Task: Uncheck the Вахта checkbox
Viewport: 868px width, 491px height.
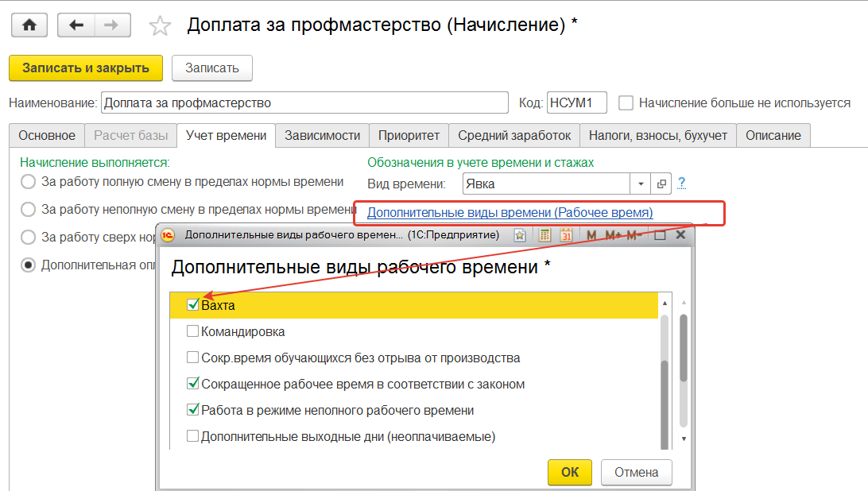Action: [x=192, y=305]
